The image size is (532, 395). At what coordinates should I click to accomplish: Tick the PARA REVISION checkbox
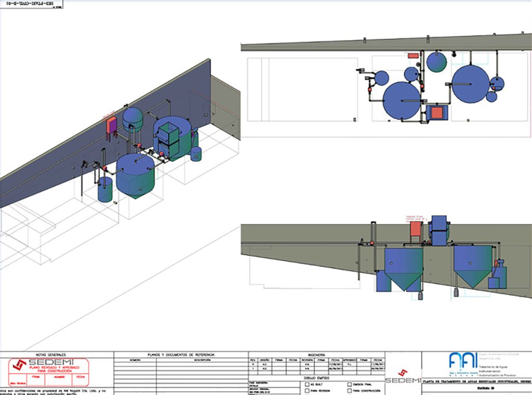pyautogui.click(x=308, y=390)
